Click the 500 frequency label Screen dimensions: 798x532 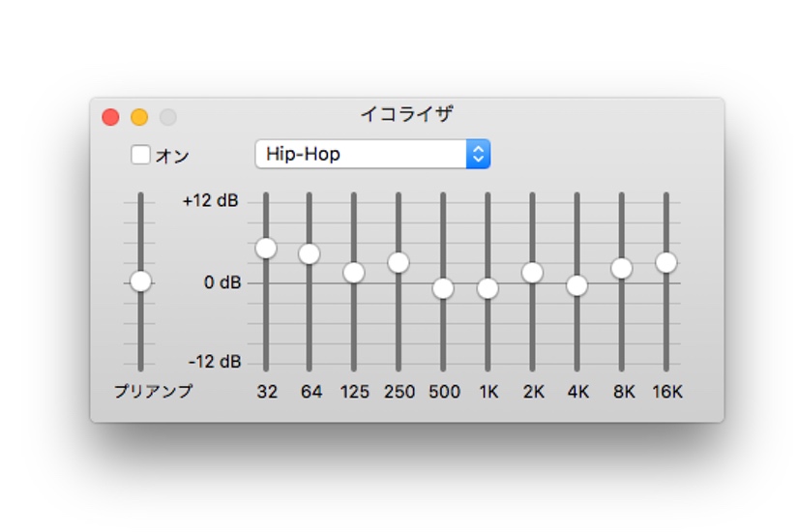(x=444, y=392)
